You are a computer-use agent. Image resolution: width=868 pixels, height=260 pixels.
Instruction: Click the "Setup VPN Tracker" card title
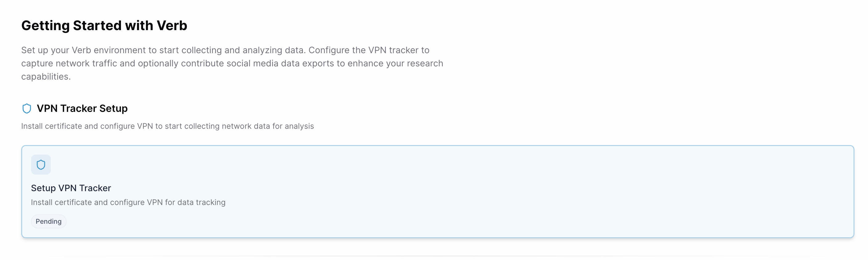[71, 188]
